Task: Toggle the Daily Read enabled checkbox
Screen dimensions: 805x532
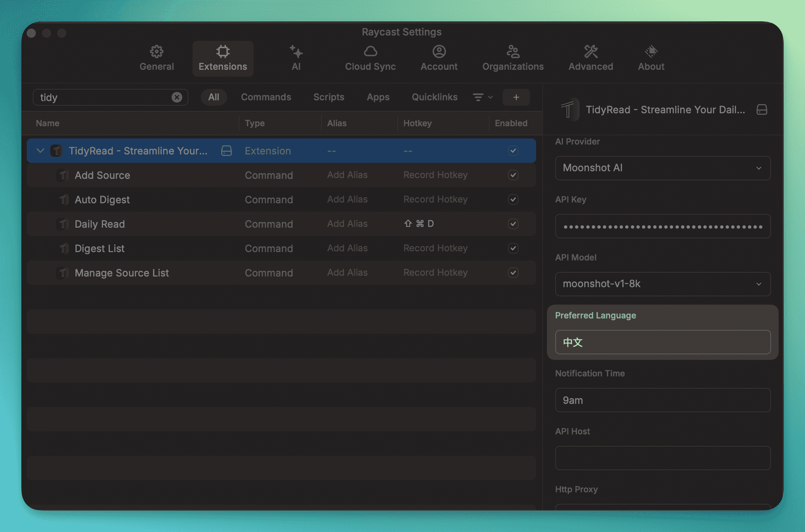Action: (x=513, y=224)
